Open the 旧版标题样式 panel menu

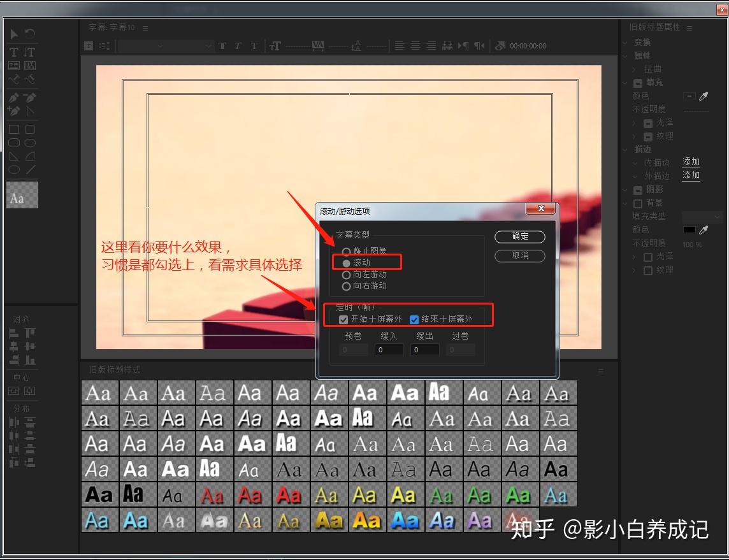pyautogui.click(x=601, y=371)
